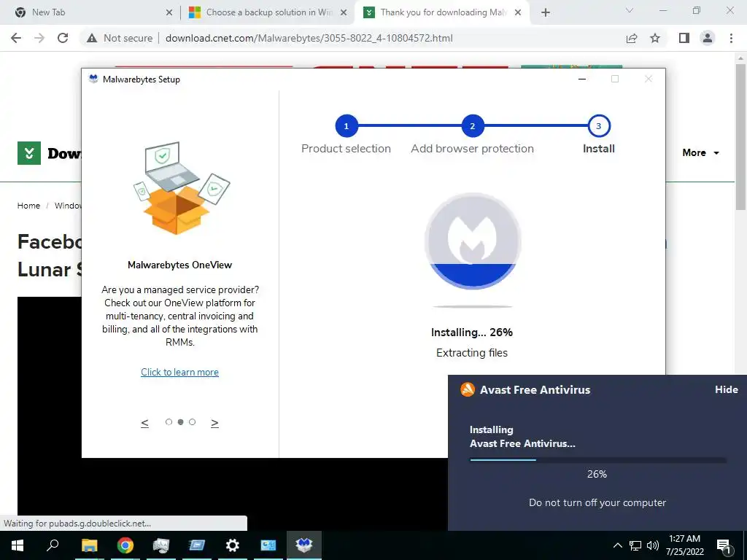Switch to Choose a backup solution tab
747x560 pixels.
pos(269,12)
